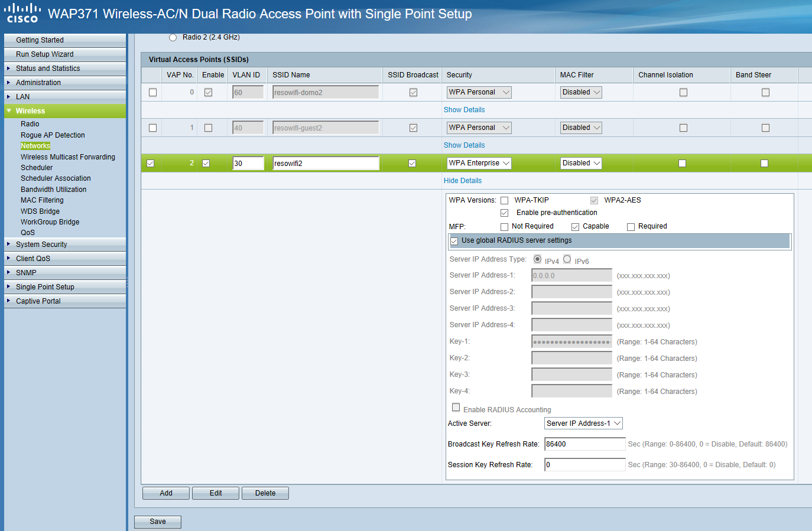The width and height of the screenshot is (812, 531).
Task: Open MAC Filtering page
Action: click(x=42, y=200)
